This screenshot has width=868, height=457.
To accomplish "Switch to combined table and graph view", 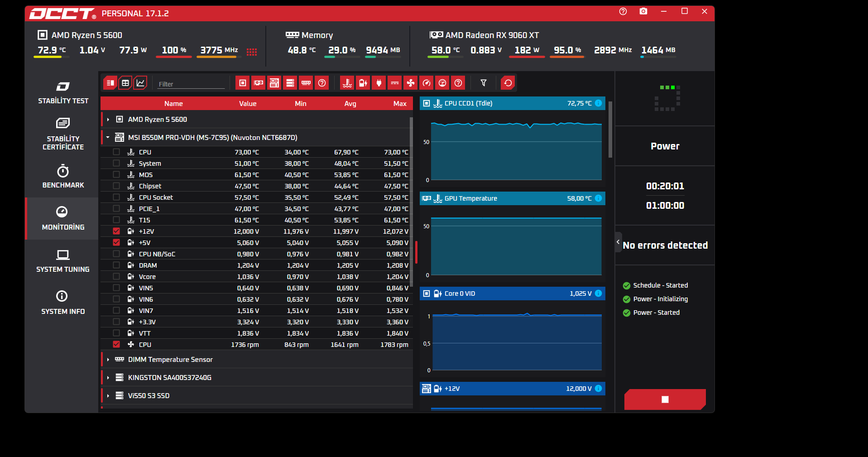I will [x=110, y=83].
